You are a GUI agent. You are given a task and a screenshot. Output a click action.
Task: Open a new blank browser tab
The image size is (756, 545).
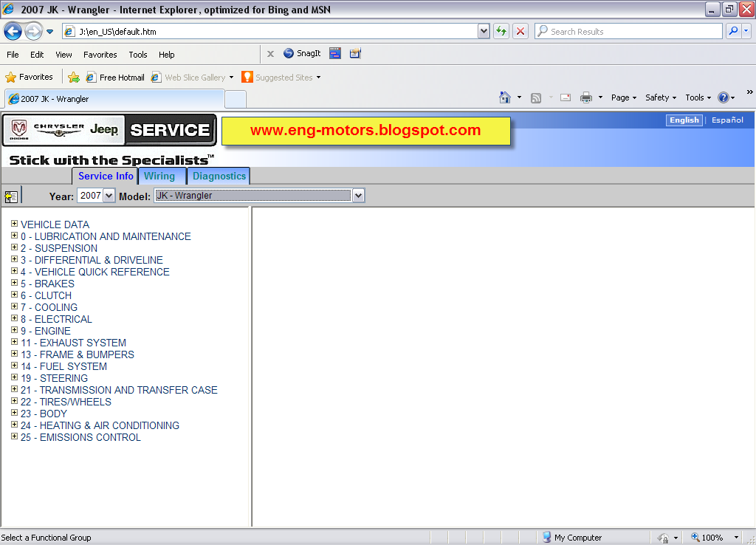[236, 100]
